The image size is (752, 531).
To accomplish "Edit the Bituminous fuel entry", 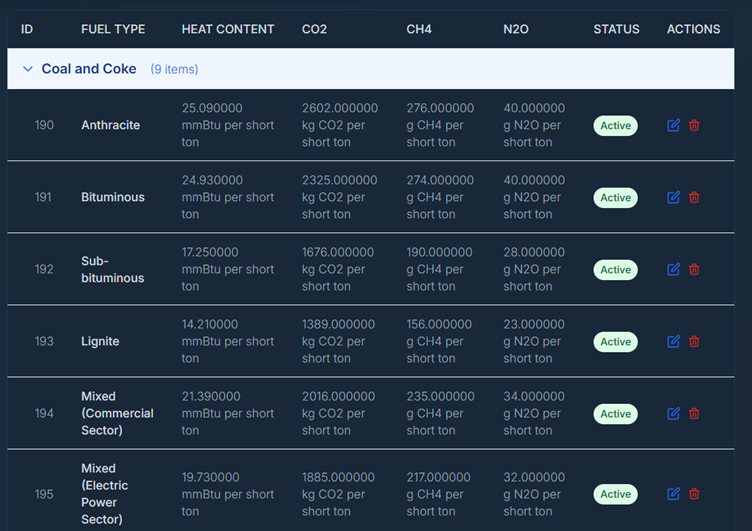I will click(x=673, y=198).
